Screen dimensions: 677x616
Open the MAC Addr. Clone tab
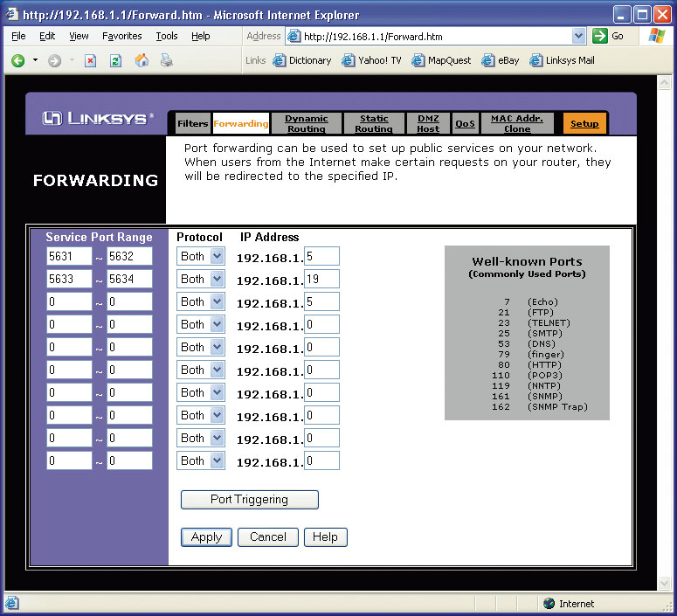(517, 123)
